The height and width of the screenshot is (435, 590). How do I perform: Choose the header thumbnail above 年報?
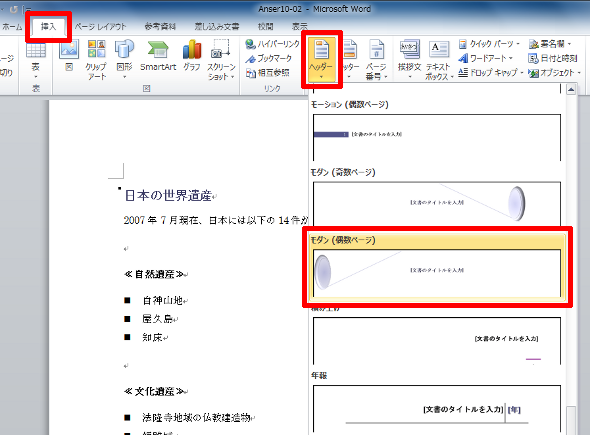coord(437,341)
